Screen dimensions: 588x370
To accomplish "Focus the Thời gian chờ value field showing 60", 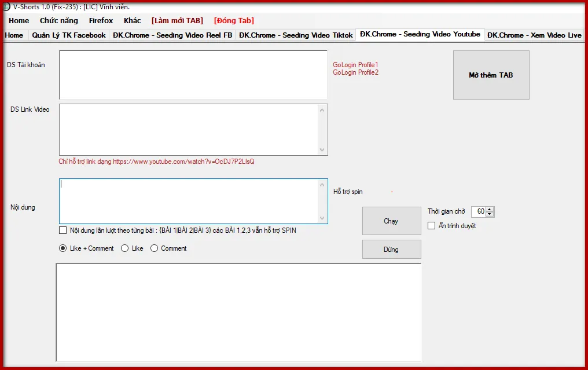I will click(479, 212).
